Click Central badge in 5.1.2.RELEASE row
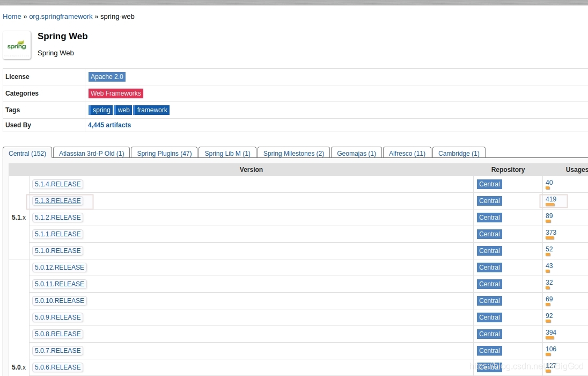588x376 pixels. coord(489,218)
